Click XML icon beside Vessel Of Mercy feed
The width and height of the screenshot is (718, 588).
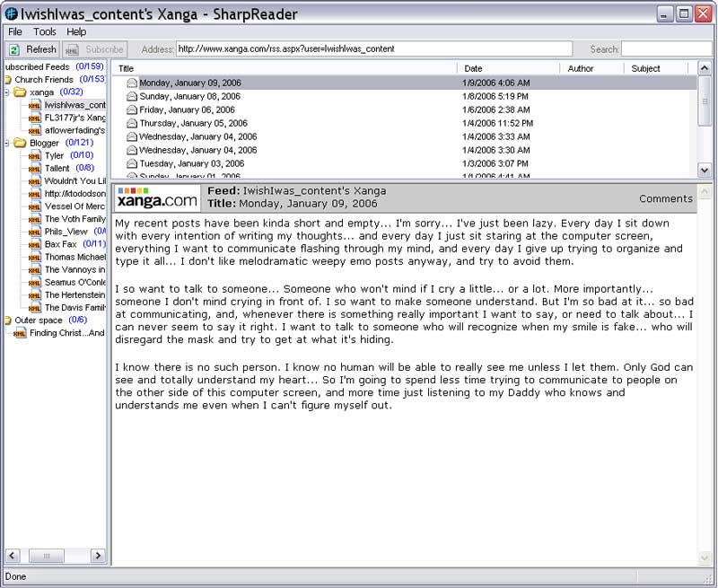point(34,206)
